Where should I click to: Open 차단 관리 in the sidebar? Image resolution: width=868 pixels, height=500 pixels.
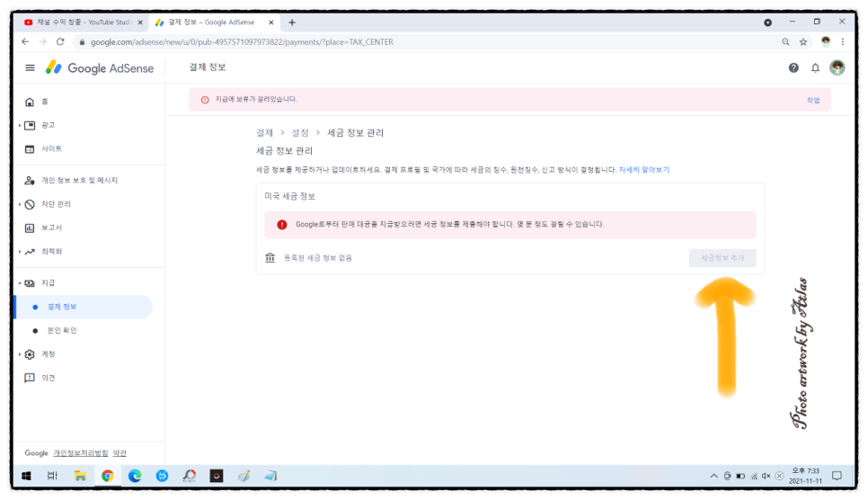[56, 204]
